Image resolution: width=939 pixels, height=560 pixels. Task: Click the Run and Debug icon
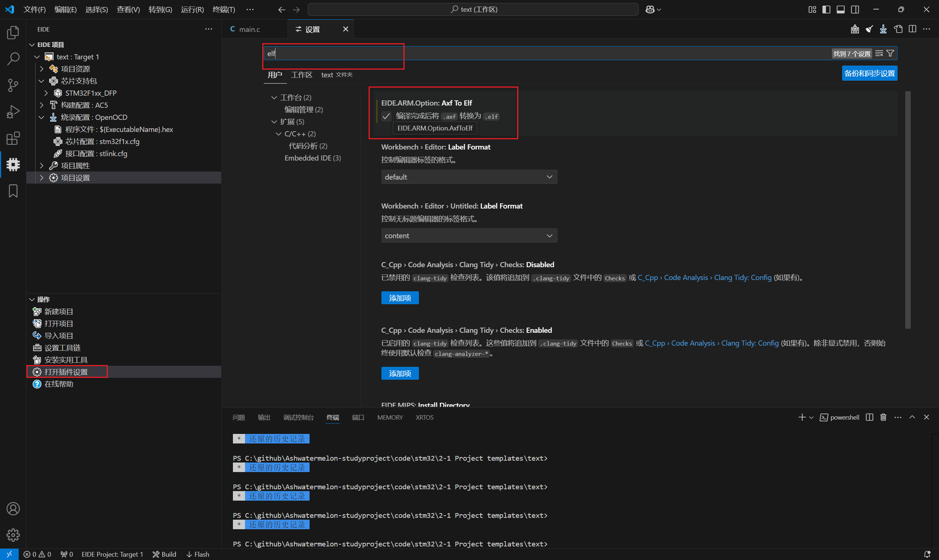pyautogui.click(x=13, y=112)
